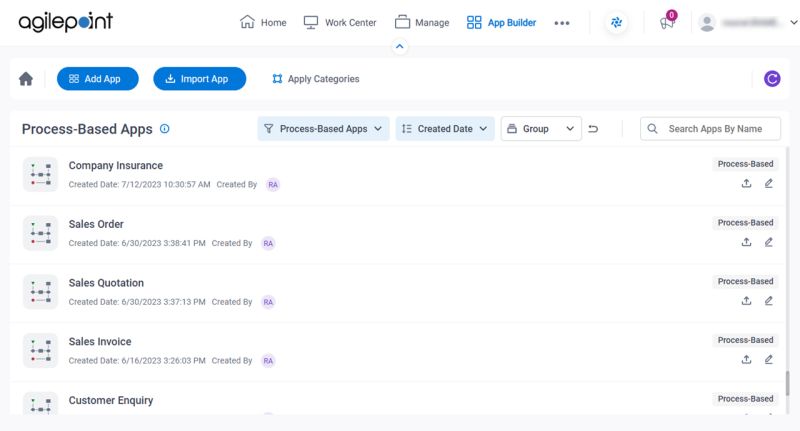
Task: Open notifications megaphone icon
Action: [667, 23]
